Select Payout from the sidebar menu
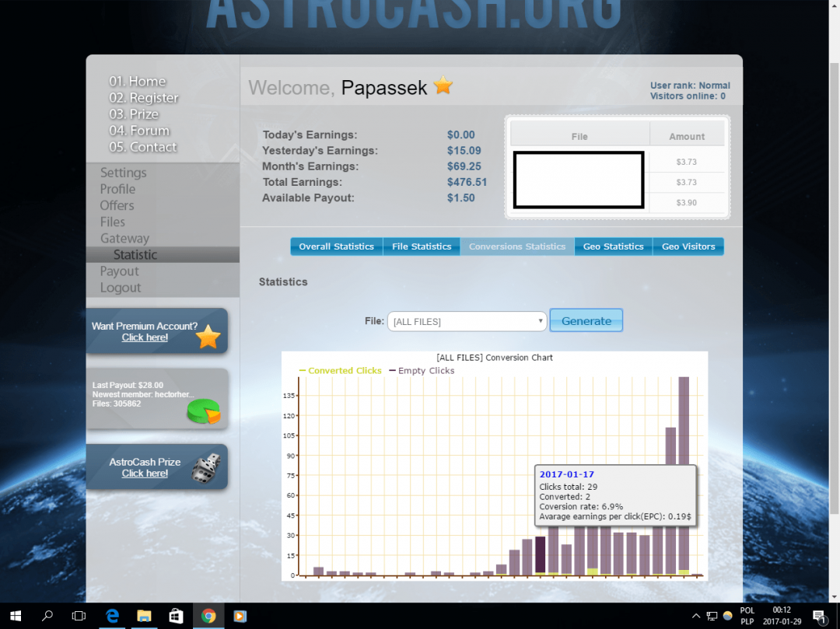The height and width of the screenshot is (629, 840). click(x=119, y=271)
